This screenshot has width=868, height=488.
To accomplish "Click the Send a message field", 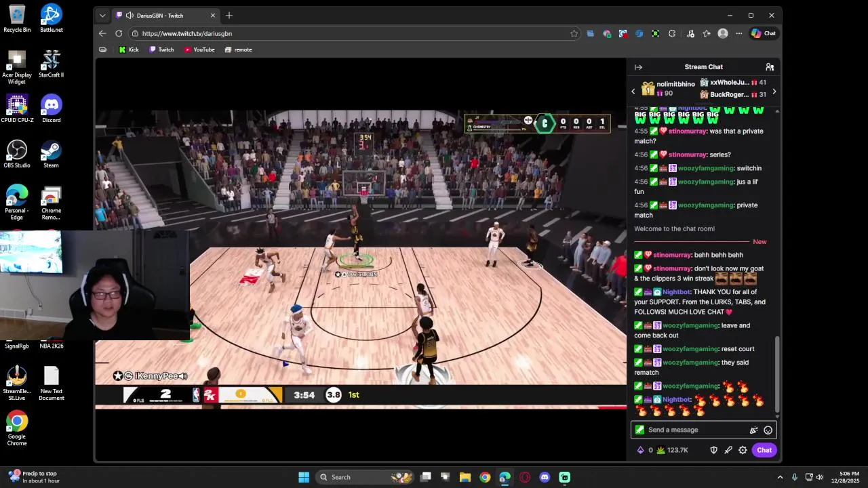I will click(703, 430).
